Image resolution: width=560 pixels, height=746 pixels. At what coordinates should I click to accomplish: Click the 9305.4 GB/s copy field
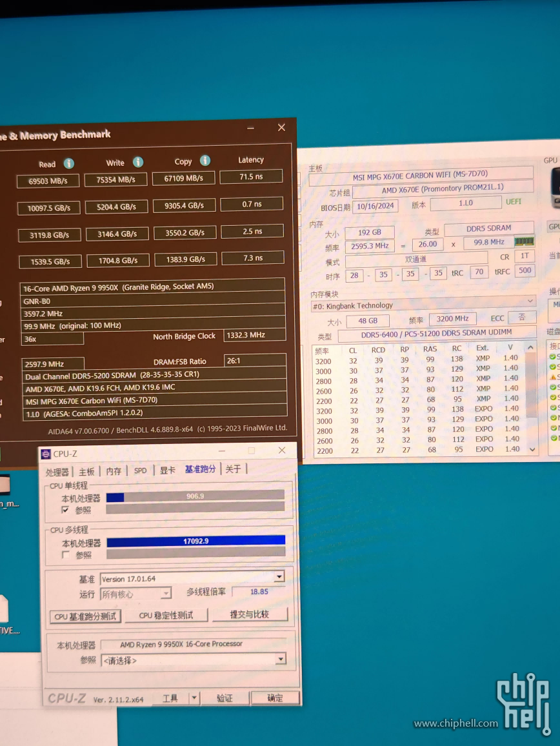tap(185, 205)
